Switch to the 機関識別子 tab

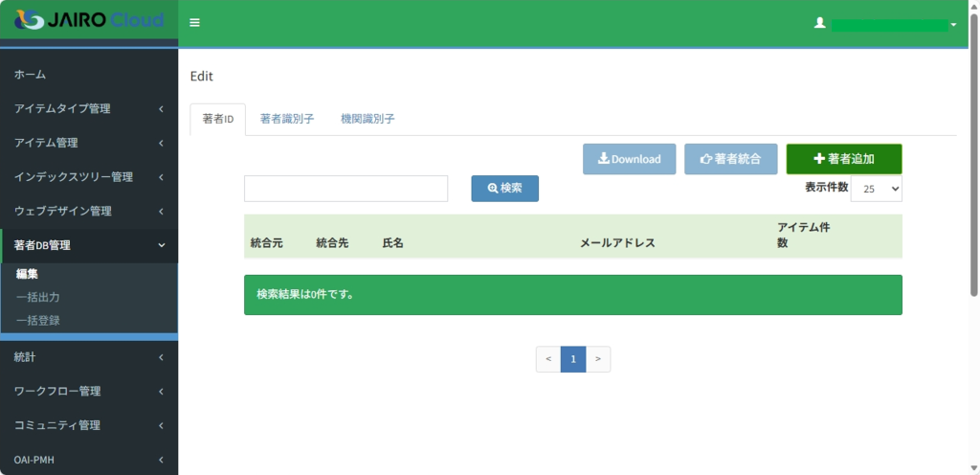click(x=367, y=120)
